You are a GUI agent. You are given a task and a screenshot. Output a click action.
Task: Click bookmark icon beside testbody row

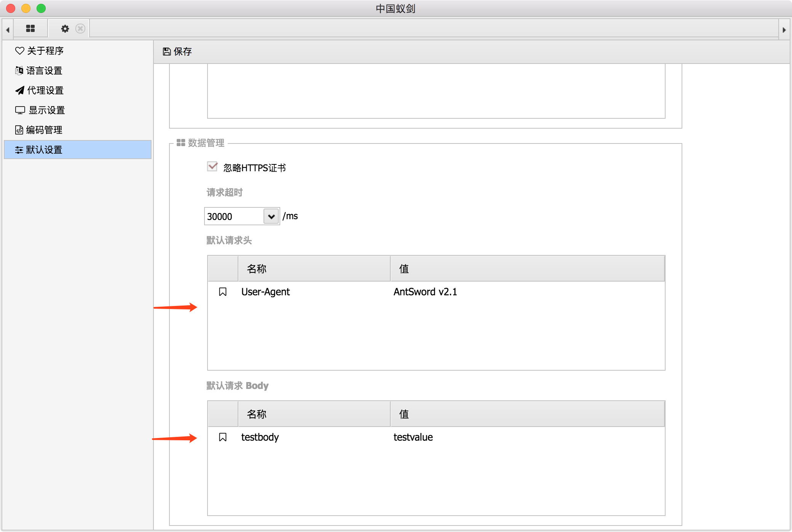point(223,437)
